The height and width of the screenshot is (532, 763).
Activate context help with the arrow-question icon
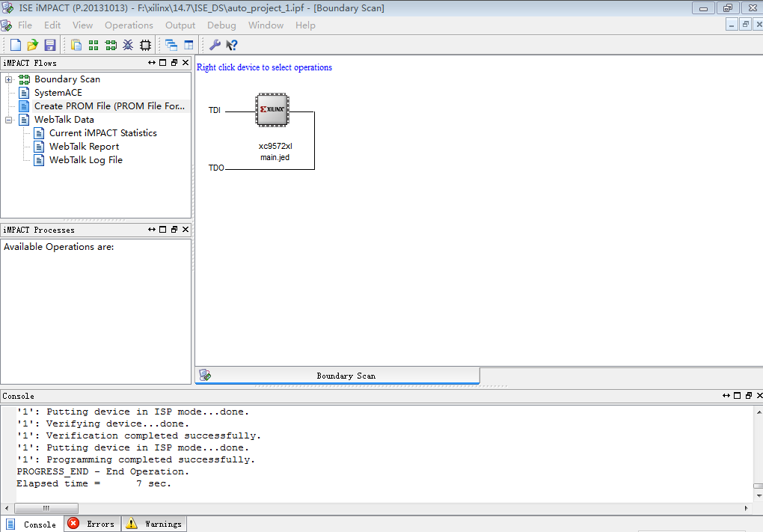coord(230,44)
